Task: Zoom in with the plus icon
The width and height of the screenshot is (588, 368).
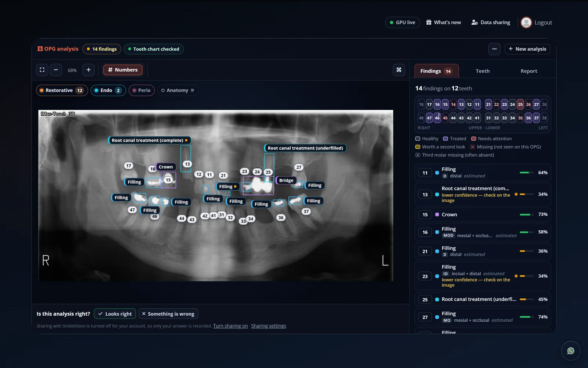Action: 89,70
